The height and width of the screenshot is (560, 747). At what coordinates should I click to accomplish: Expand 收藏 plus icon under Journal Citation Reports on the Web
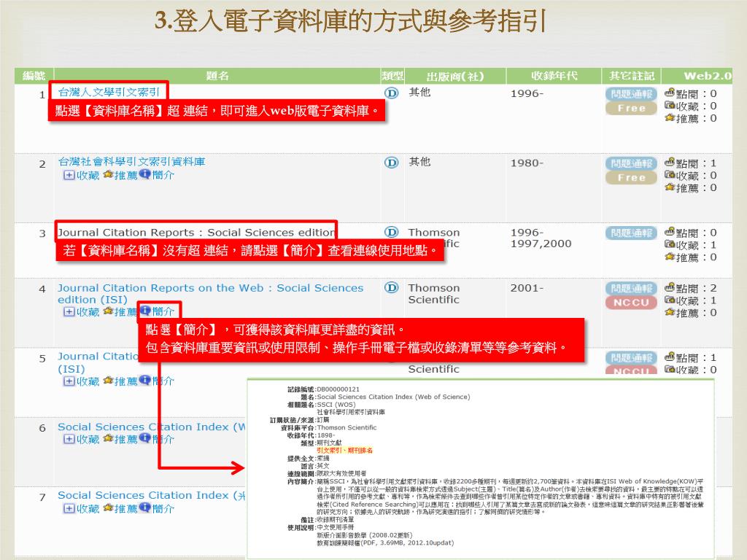pos(69,311)
